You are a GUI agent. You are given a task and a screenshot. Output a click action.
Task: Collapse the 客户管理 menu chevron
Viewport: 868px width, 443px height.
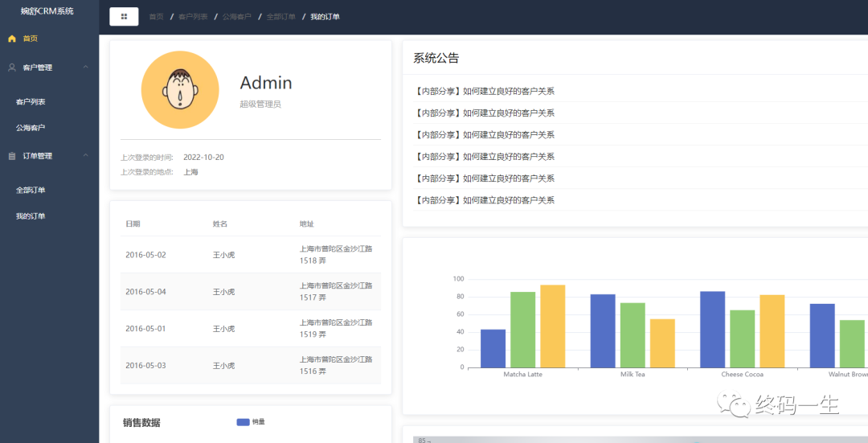(86, 67)
